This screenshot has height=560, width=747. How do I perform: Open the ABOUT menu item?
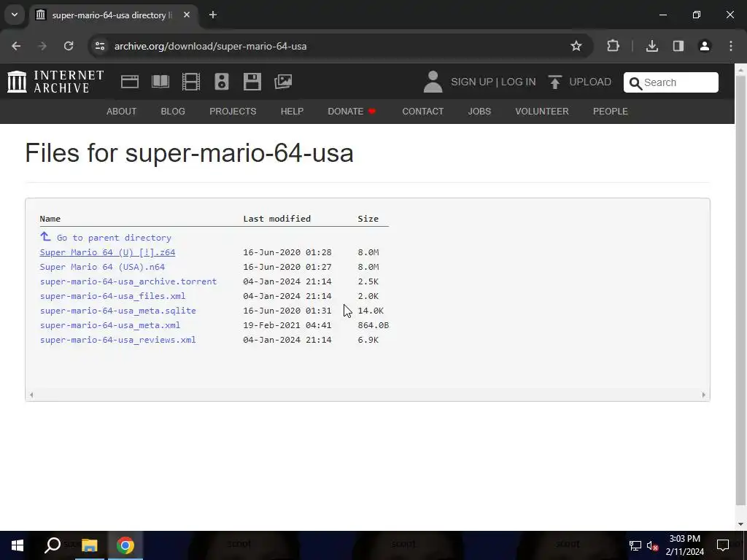[122, 112]
